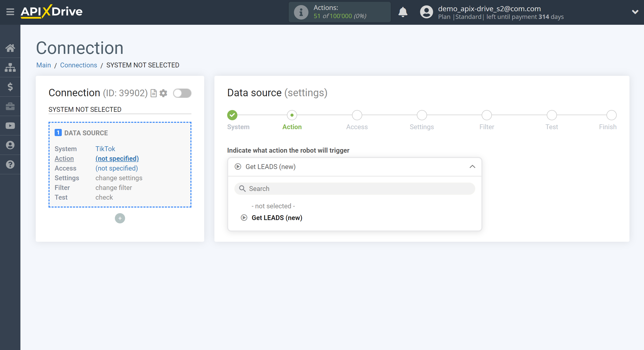Toggle the Get LEADS (new) action option
Image resolution: width=644 pixels, height=350 pixels.
point(276,217)
